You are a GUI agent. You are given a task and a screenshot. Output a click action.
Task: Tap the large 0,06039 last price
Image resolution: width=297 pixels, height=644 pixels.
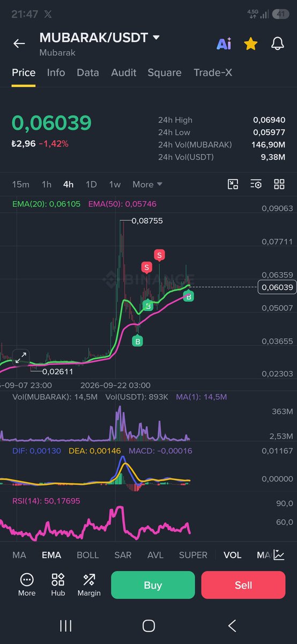(x=51, y=123)
